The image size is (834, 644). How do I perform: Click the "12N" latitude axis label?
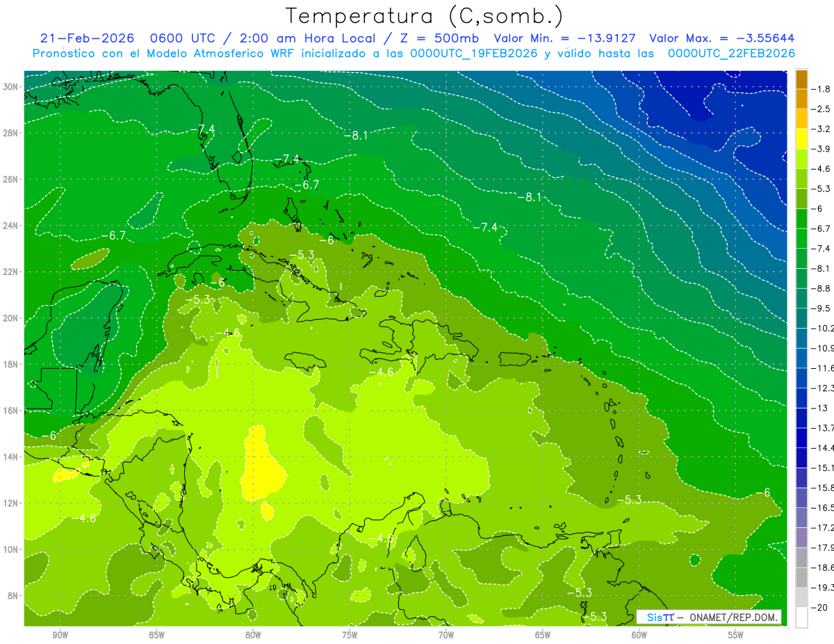[10, 503]
